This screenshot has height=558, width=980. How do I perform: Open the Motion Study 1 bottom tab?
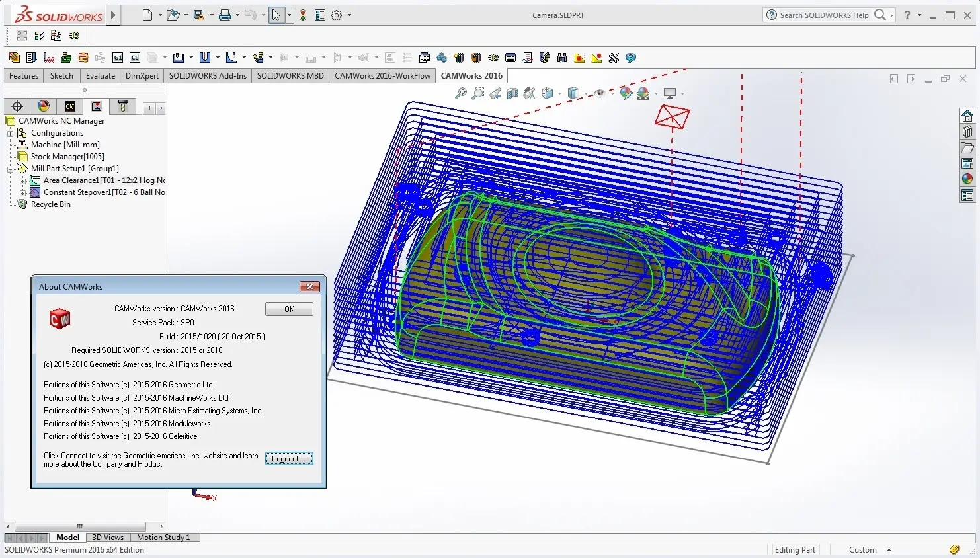(163, 538)
